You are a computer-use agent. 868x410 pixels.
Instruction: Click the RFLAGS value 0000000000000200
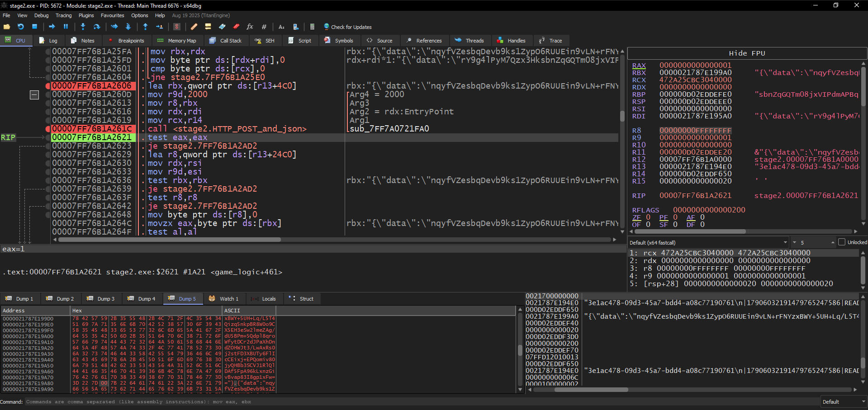[x=709, y=210]
